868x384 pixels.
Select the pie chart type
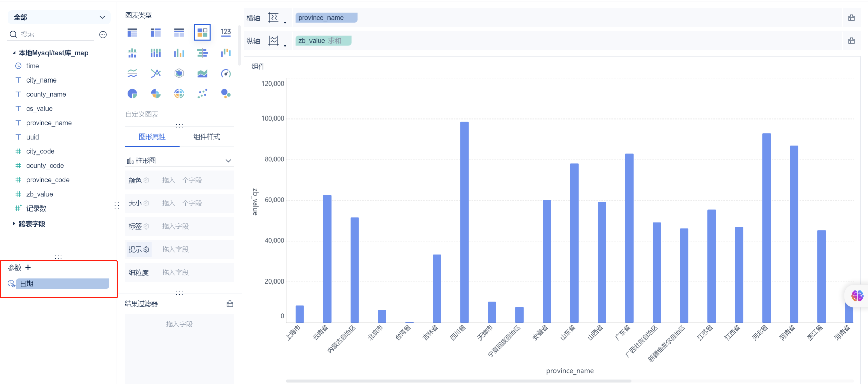(x=132, y=94)
